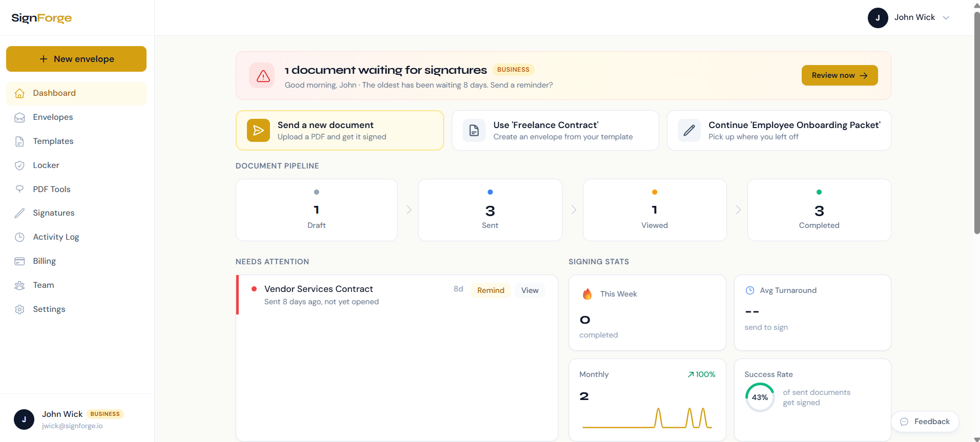Open the Feedback widget

pos(925,422)
